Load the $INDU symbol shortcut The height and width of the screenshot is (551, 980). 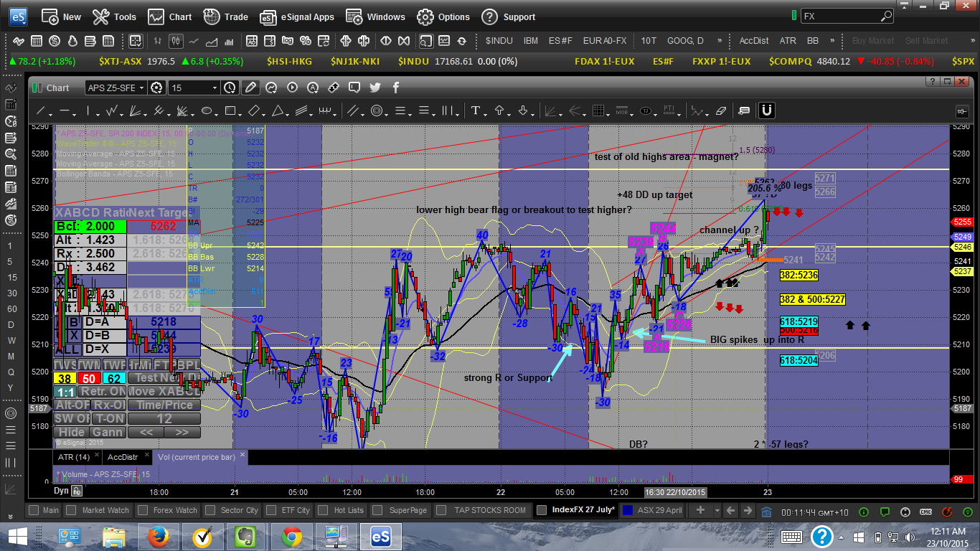[x=499, y=41]
